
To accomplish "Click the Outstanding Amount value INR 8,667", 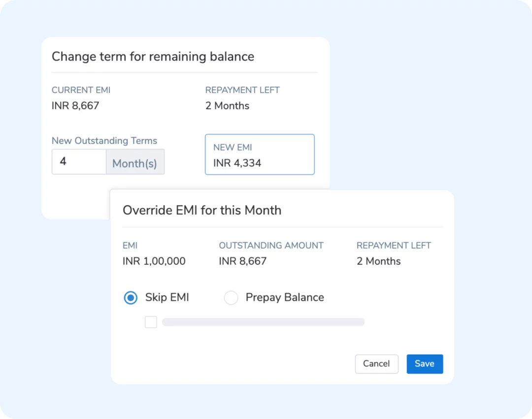I will [242, 261].
